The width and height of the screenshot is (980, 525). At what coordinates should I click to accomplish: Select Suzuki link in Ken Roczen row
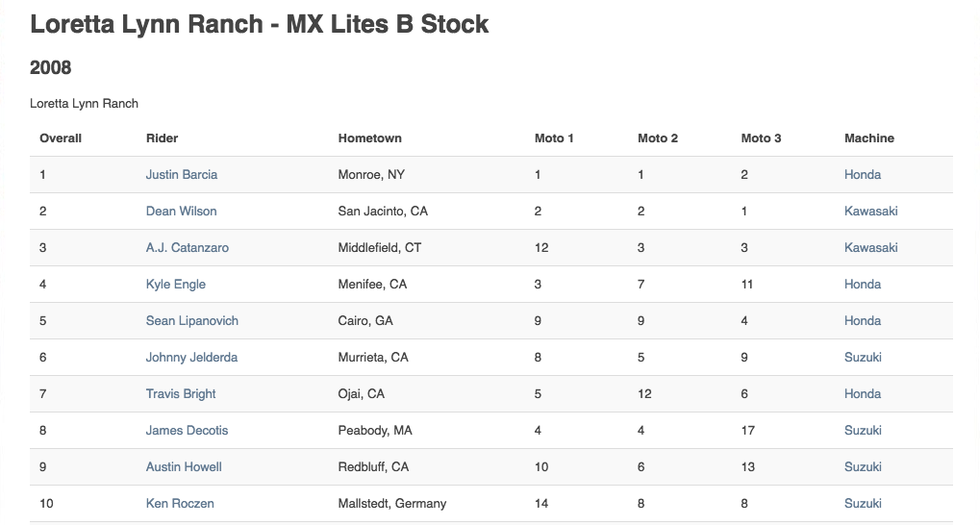tap(863, 504)
